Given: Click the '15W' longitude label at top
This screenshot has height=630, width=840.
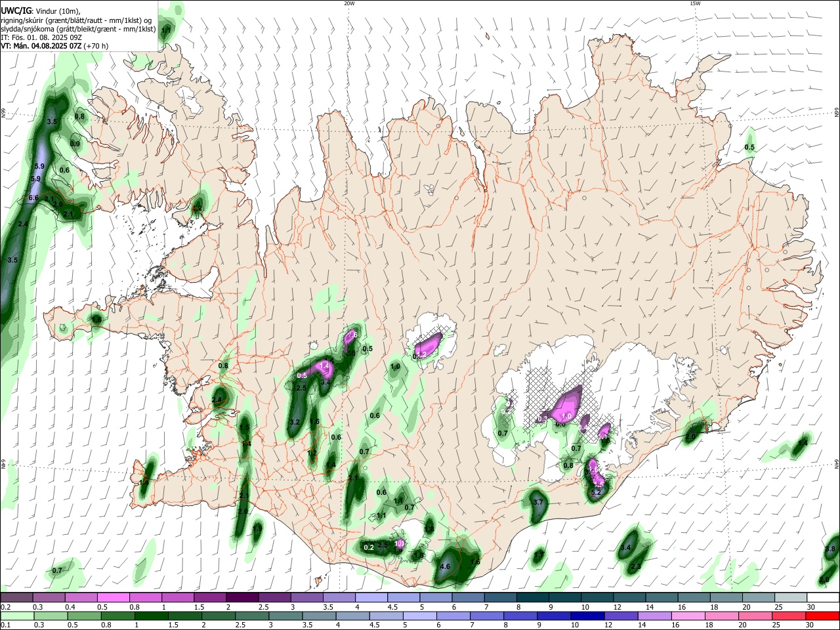Looking at the screenshot, I should (695, 3).
